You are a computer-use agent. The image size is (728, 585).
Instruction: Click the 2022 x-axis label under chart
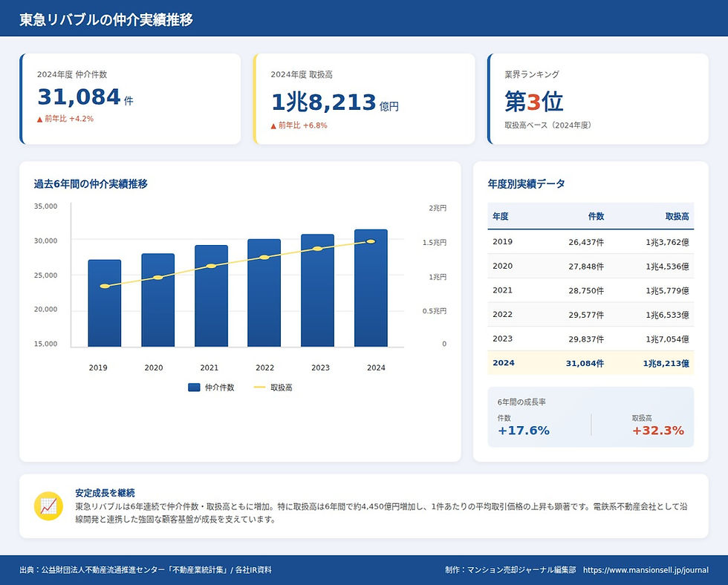coord(264,367)
